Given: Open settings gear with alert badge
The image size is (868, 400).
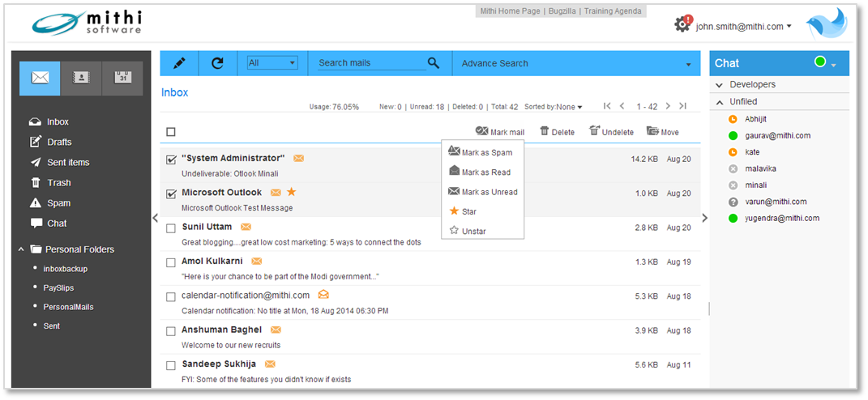Looking at the screenshot, I should [683, 23].
